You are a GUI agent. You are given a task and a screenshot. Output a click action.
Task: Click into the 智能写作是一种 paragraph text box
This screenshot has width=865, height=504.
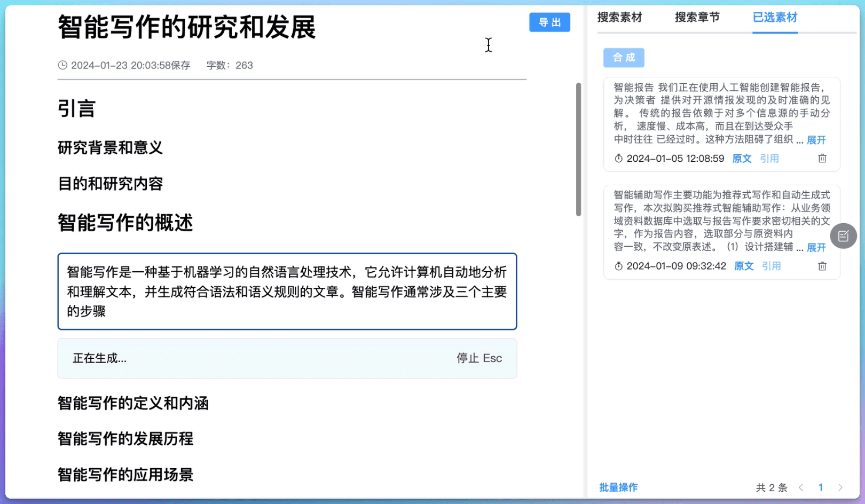287,292
